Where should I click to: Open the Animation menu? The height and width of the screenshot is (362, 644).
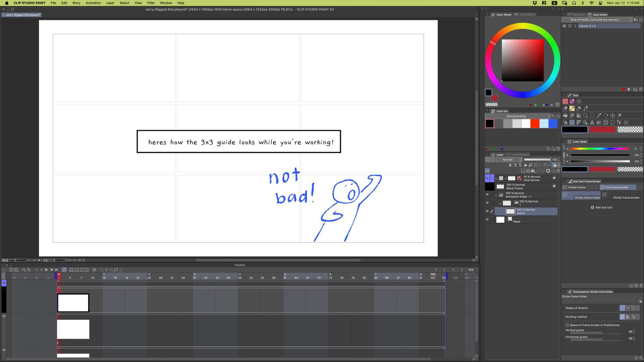point(93,3)
